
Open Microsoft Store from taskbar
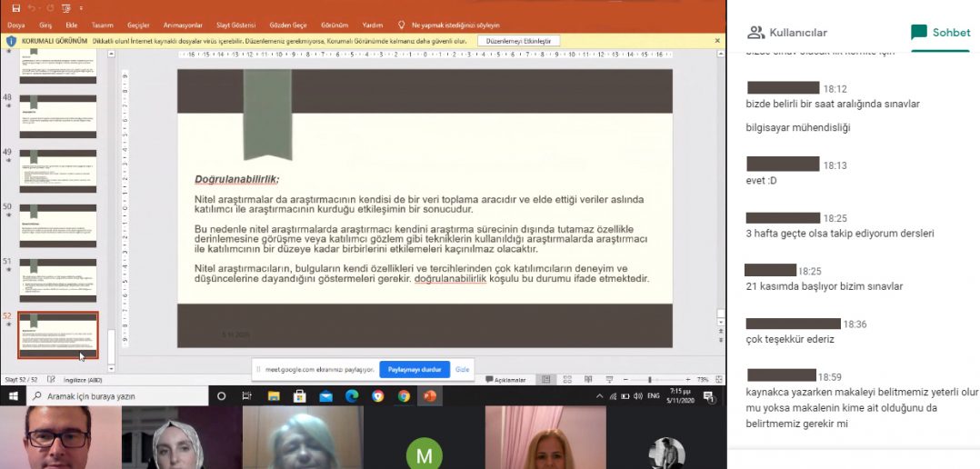299,396
